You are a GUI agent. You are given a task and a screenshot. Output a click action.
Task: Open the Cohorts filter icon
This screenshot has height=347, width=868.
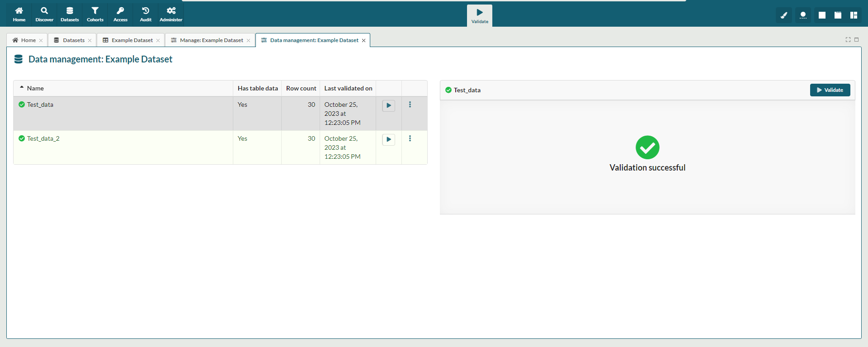pos(95,14)
